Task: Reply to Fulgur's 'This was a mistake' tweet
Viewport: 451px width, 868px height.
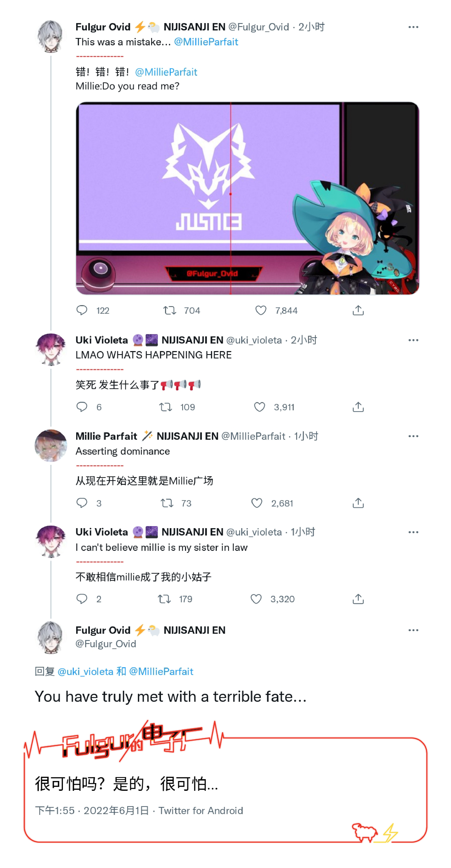Action: click(82, 310)
